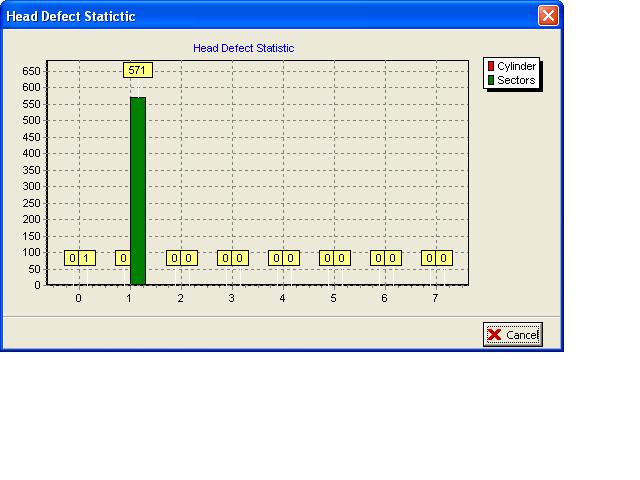Click the x-axis label 2
The image size is (640, 480).
180,298
